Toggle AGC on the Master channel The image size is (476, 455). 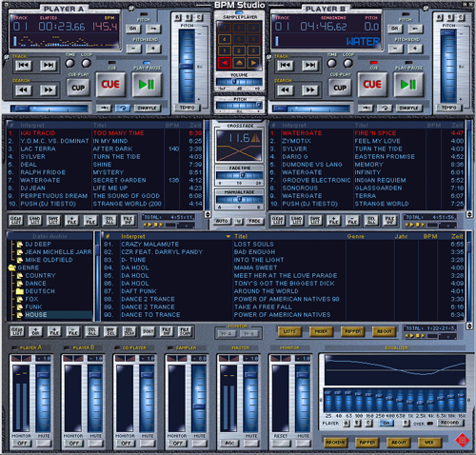[229, 444]
